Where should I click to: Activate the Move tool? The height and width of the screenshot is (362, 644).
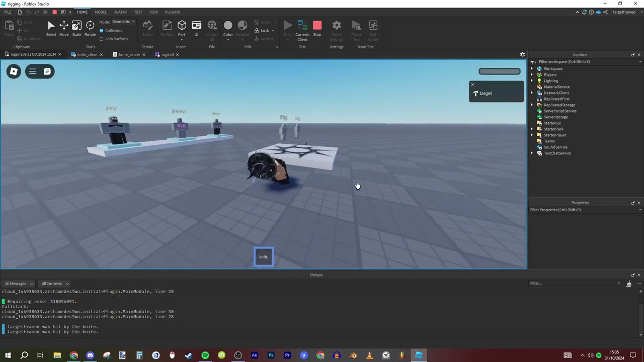(x=64, y=28)
